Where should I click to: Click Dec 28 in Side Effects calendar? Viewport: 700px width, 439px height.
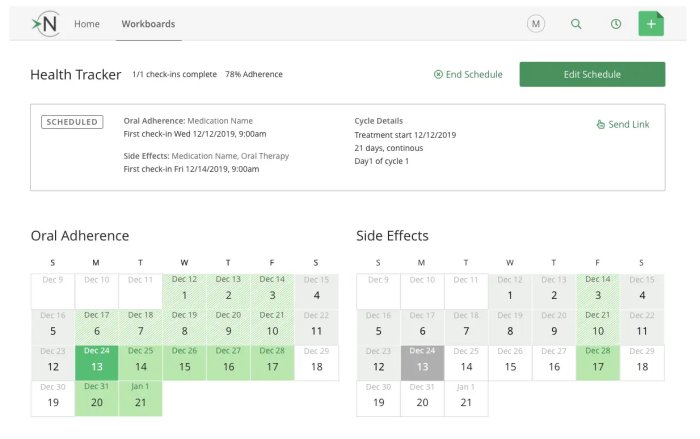click(597, 360)
